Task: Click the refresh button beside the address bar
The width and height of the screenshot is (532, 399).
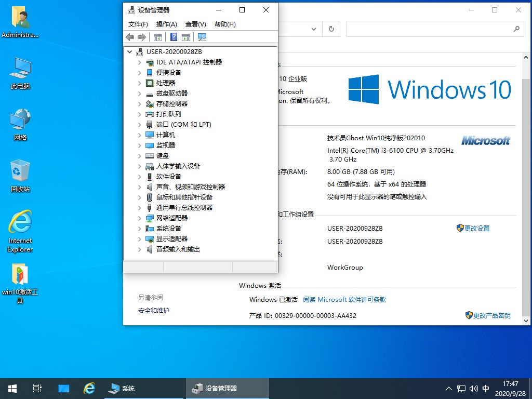Action: coord(331,29)
